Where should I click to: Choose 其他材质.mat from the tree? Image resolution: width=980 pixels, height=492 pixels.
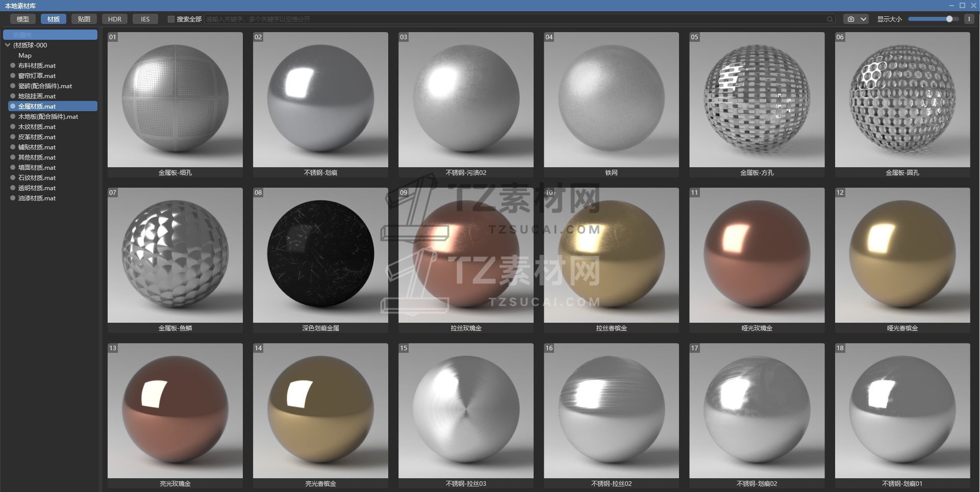click(37, 157)
